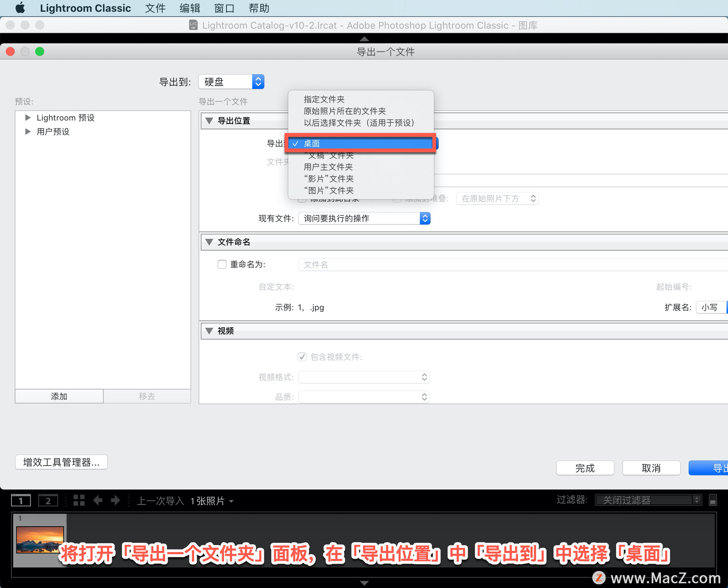This screenshot has width=728, height=588.
Task: Expand the 用户预设 tree item
Action: point(28,131)
